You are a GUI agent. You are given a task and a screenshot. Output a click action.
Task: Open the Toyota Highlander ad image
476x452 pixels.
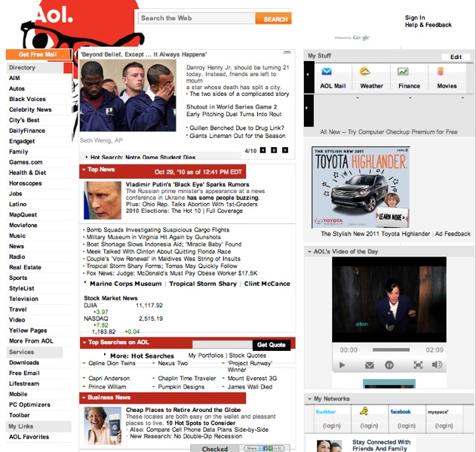(361, 187)
